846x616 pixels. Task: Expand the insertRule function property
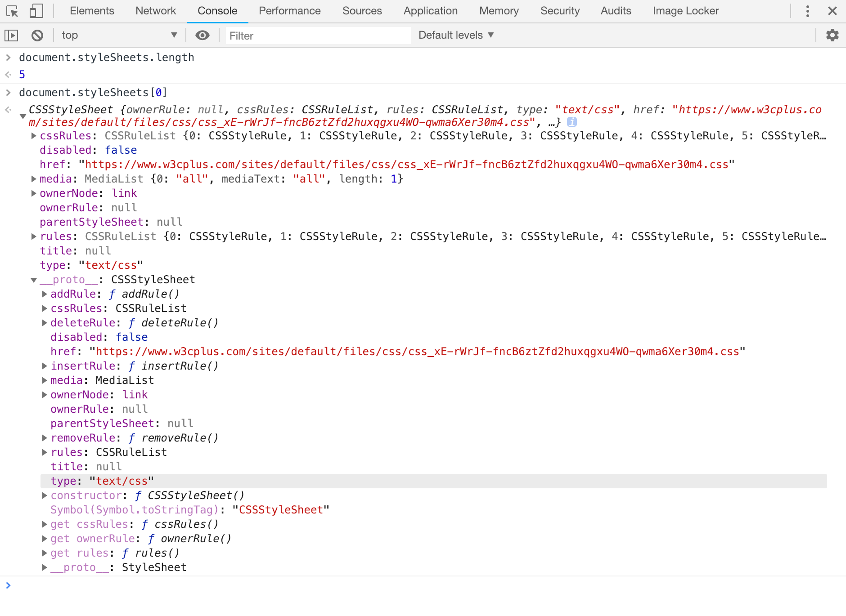45,366
